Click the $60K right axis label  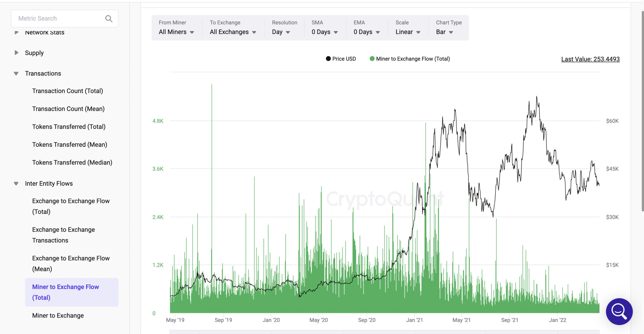pyautogui.click(x=612, y=121)
